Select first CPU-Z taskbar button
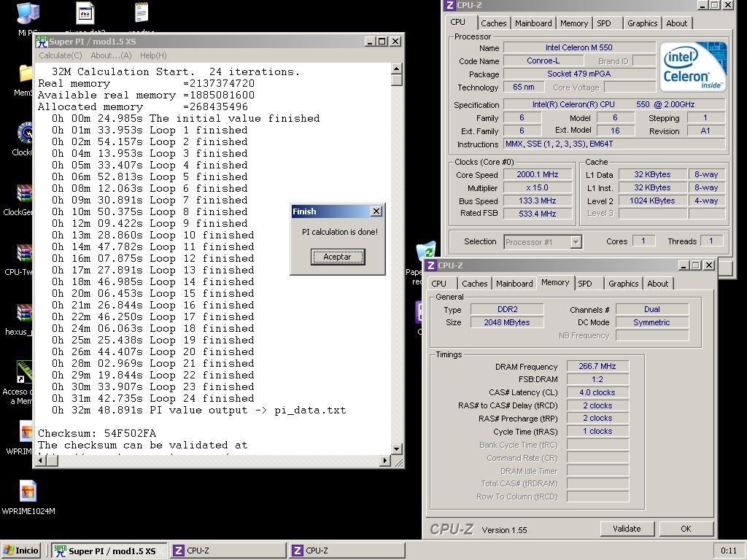 tap(228, 551)
